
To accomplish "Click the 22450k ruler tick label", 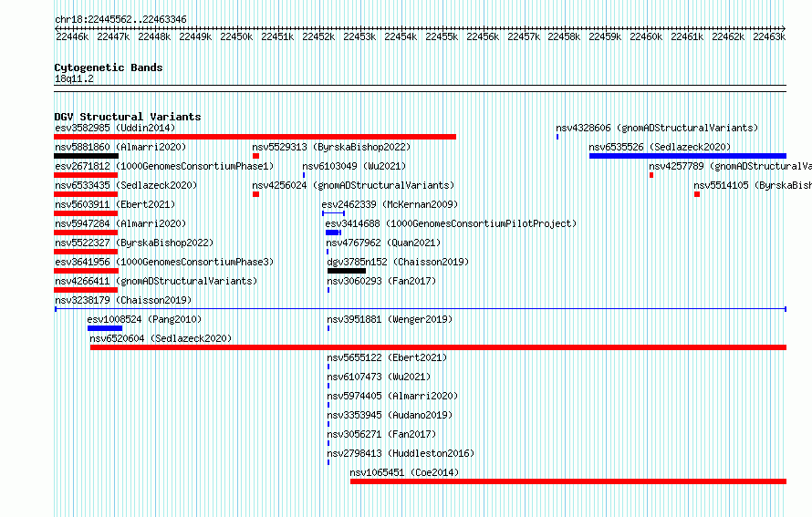I will (x=236, y=36).
